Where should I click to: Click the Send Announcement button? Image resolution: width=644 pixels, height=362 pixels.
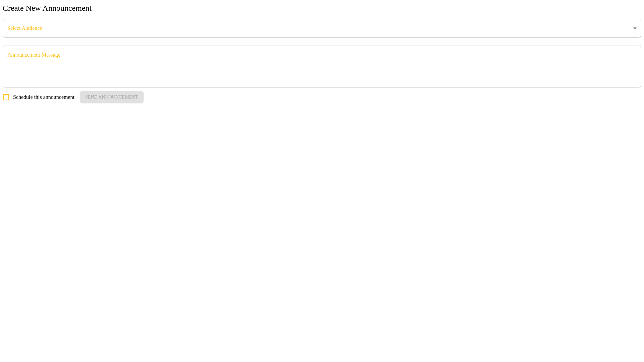tap(112, 97)
